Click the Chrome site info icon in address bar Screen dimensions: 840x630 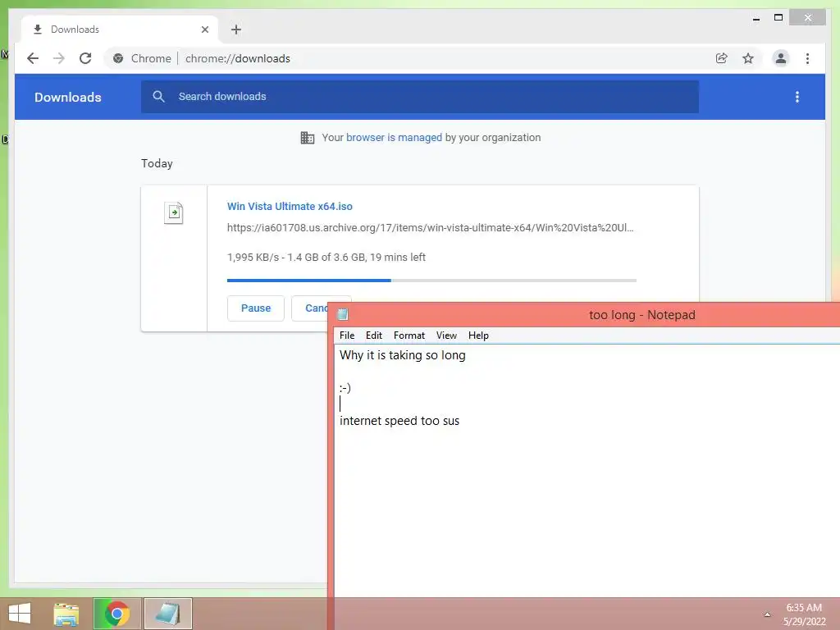coord(118,58)
